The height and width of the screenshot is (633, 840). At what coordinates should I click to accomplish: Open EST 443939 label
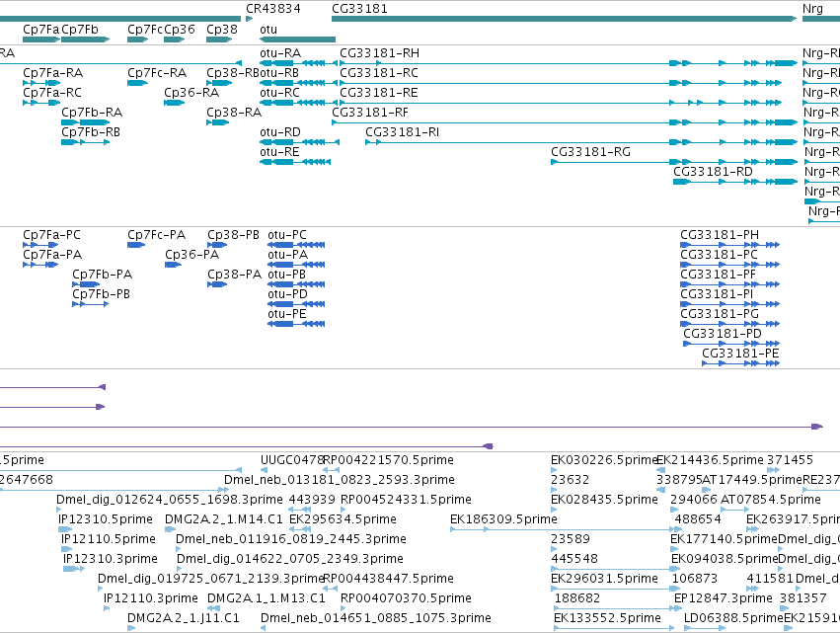(x=312, y=500)
